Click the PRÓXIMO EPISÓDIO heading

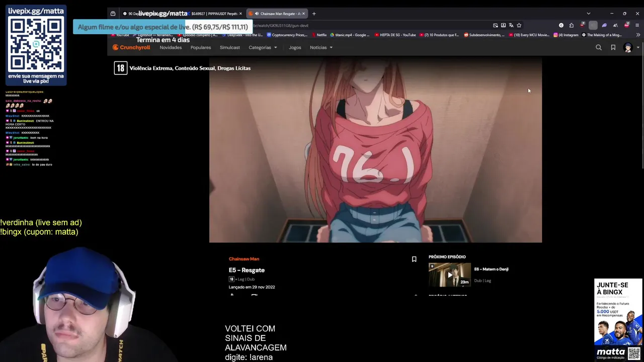click(447, 257)
